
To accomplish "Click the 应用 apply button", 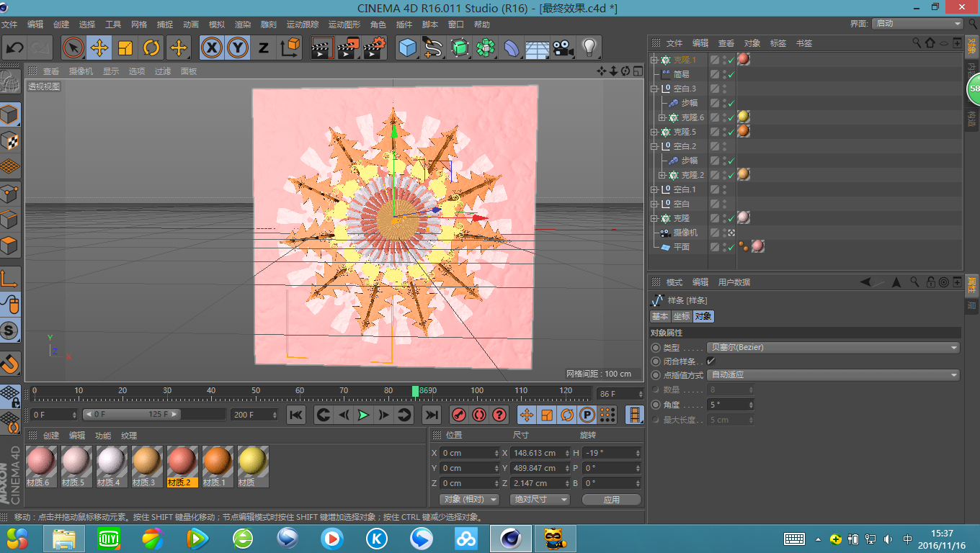I will tap(611, 499).
